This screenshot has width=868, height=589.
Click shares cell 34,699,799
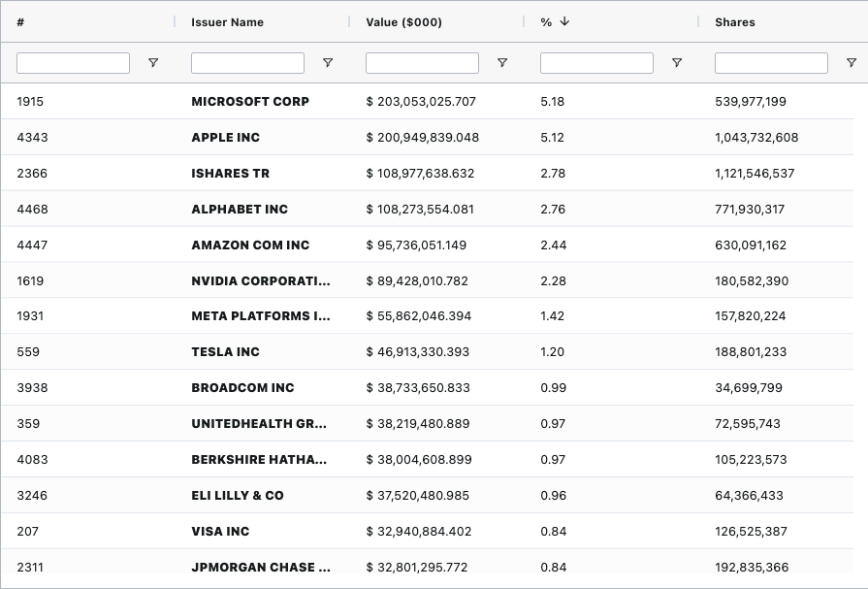[x=749, y=388]
